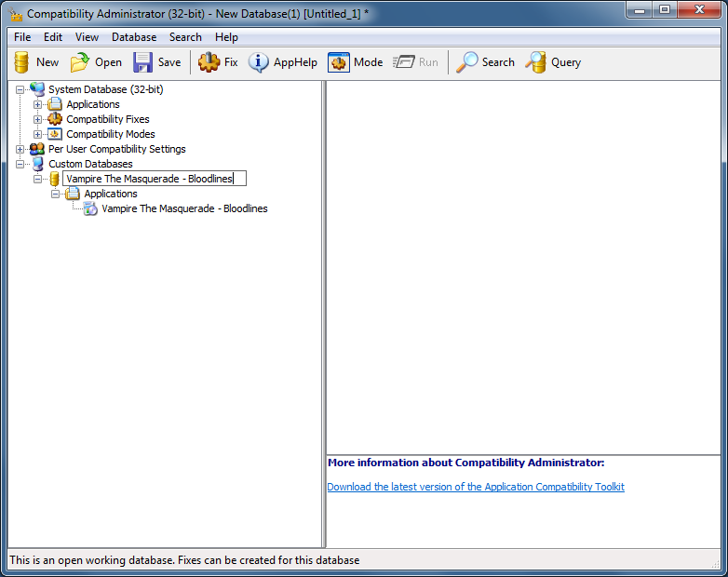Click the Mode toolbar icon
This screenshot has height=577, width=728.
[339, 62]
